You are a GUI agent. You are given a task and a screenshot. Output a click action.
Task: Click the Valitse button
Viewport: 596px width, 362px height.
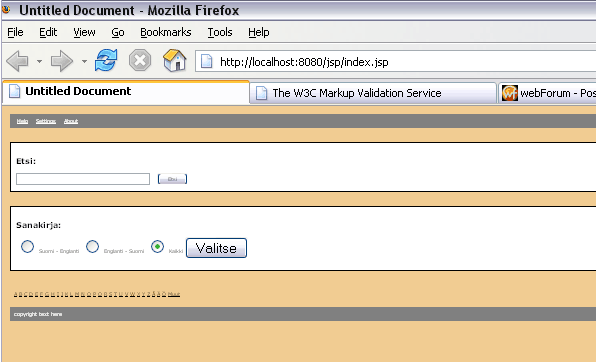pos(216,248)
